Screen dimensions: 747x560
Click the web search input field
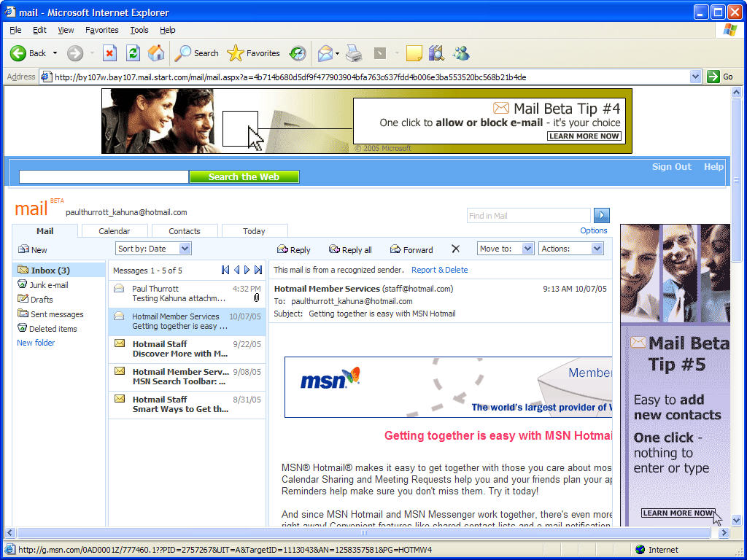[104, 176]
